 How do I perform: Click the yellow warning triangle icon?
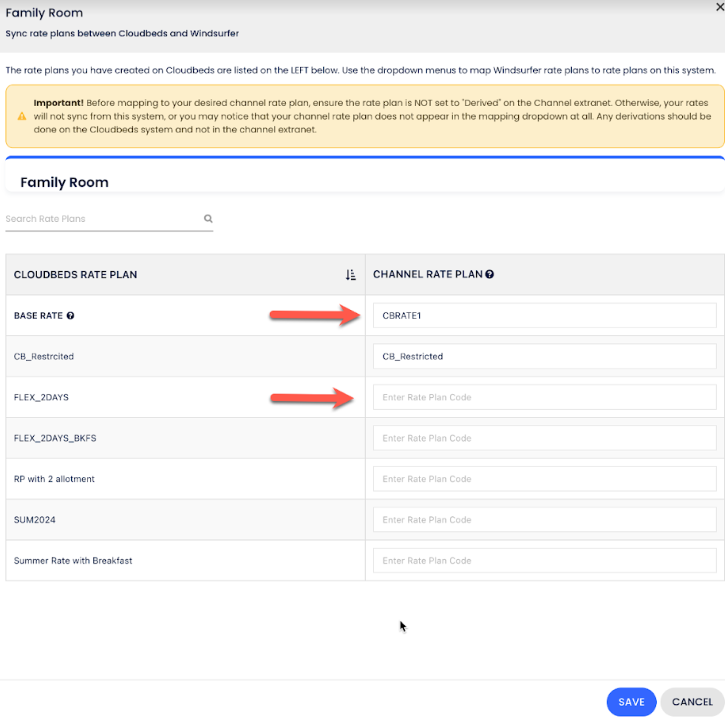coord(21,116)
